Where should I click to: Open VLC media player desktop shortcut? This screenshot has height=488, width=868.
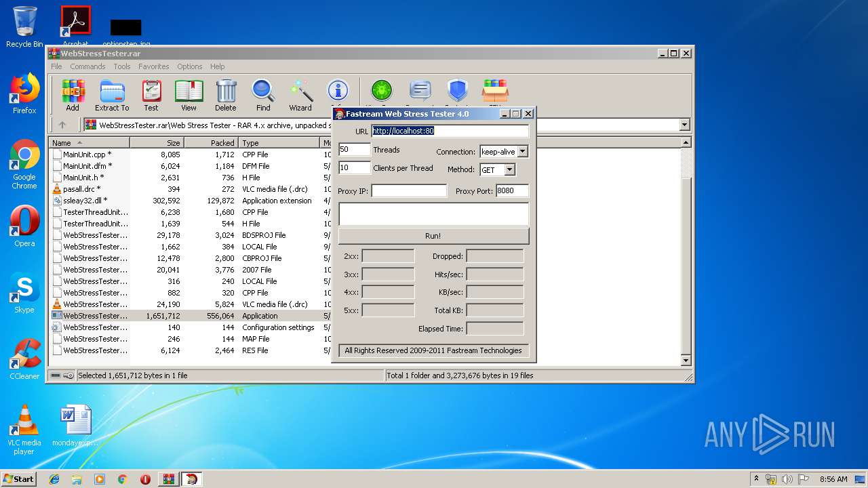pyautogui.click(x=24, y=430)
